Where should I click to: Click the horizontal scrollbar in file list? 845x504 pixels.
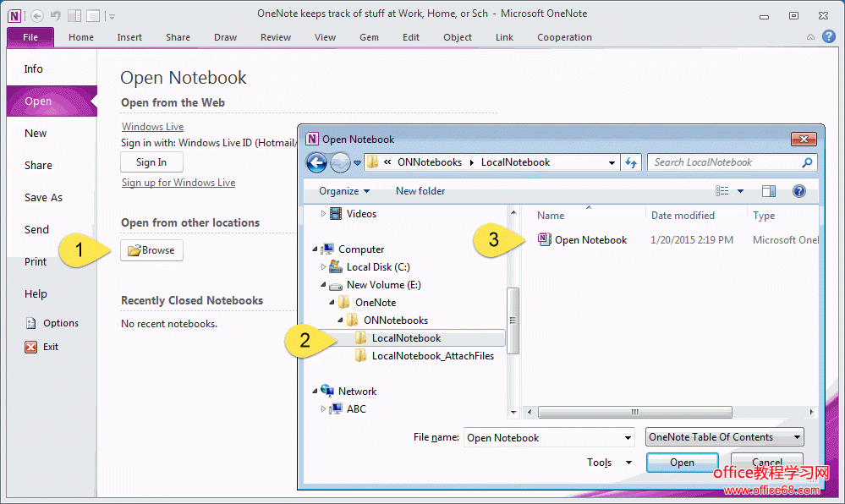633,413
